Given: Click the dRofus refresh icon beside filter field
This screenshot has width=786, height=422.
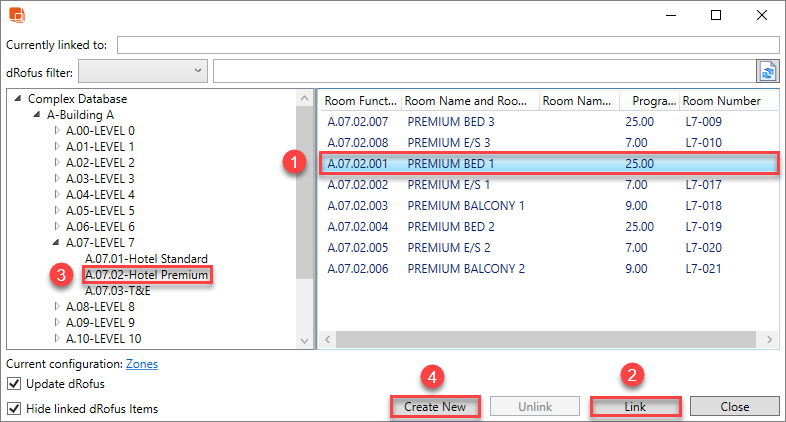Looking at the screenshot, I should pyautogui.click(x=767, y=71).
